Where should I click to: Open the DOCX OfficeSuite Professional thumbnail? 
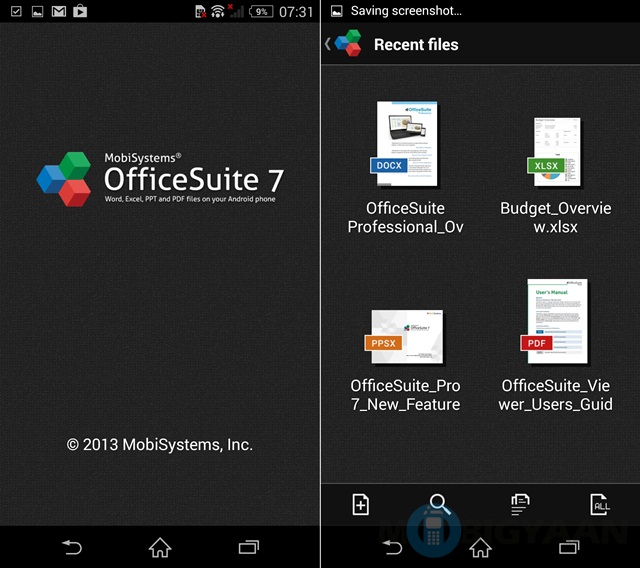[404, 144]
